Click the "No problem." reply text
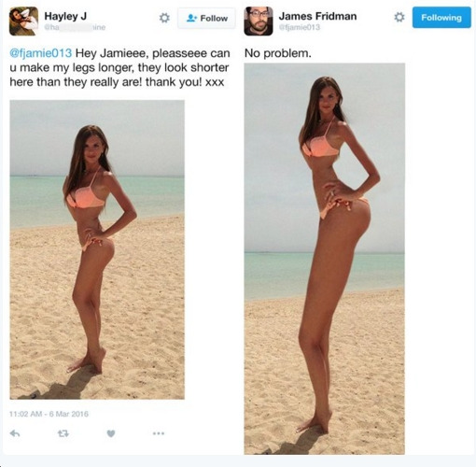 [x=278, y=53]
